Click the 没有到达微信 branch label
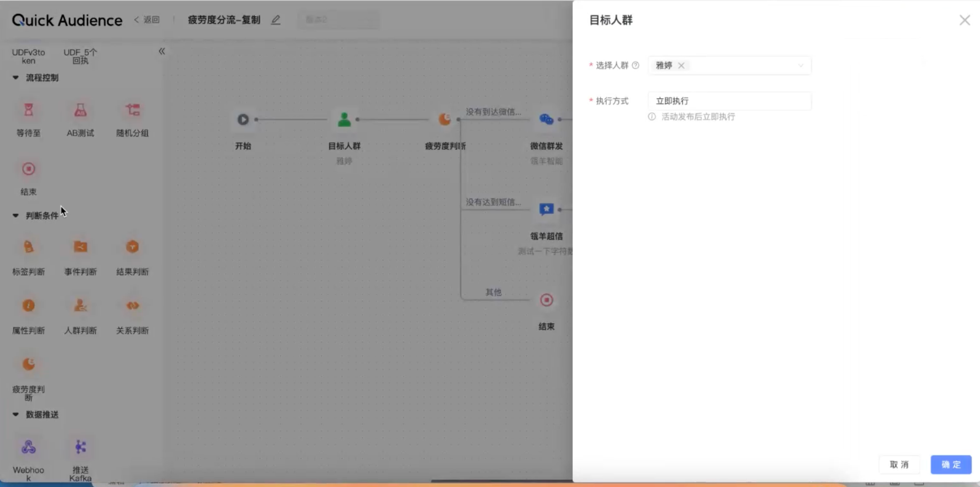The width and height of the screenshot is (980, 487). (x=493, y=112)
